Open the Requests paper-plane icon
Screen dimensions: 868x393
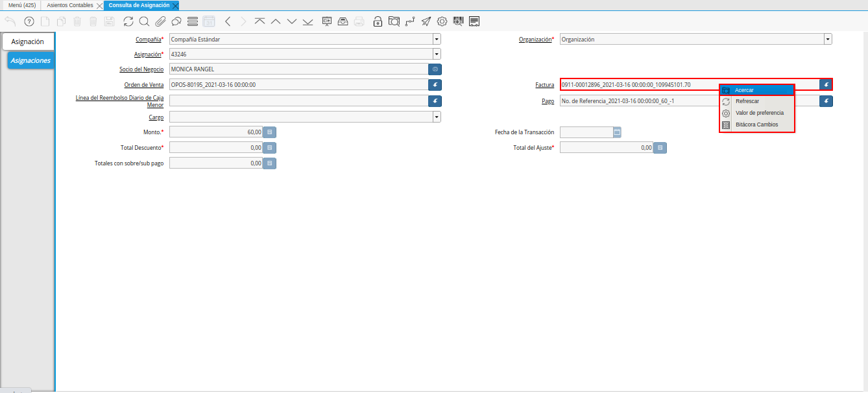(x=426, y=21)
